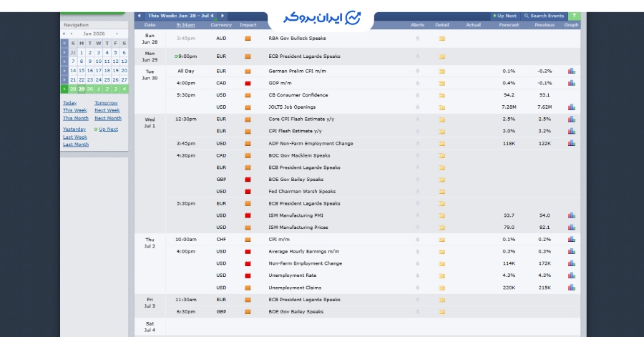Toggle alert bell for Non-Farm Employment Change
The width and height of the screenshot is (644, 337).
point(417,263)
